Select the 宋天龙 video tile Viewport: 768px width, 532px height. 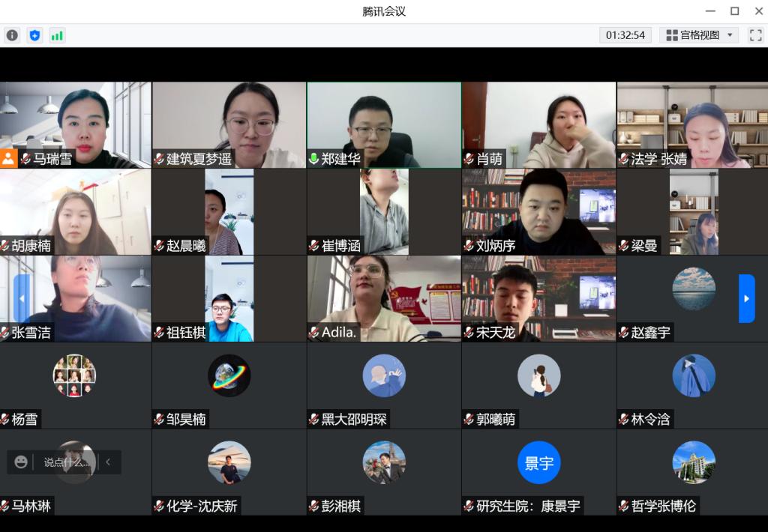(x=538, y=298)
